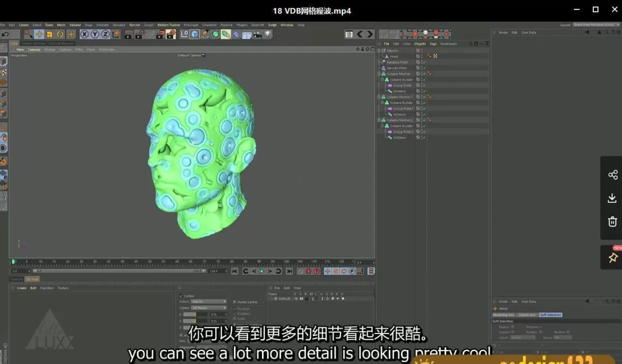Select the Soft Selection tab
The width and height of the screenshot is (622, 364).
(x=550, y=315)
